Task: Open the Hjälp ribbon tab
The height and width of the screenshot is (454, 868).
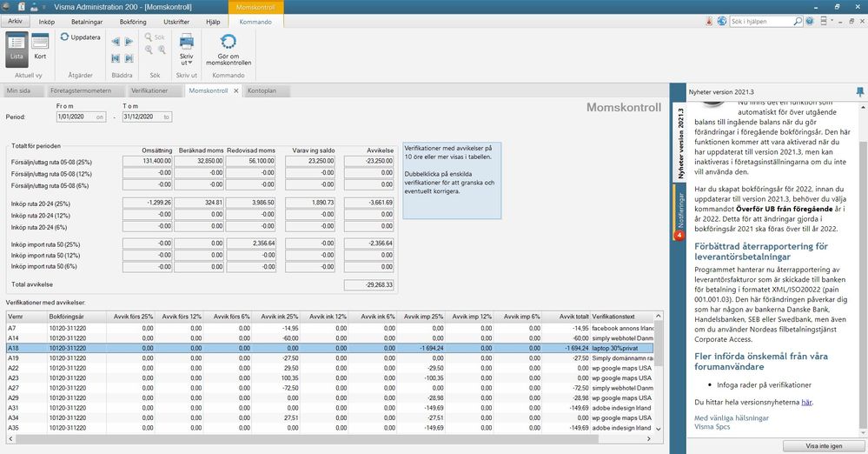Action: click(x=213, y=22)
